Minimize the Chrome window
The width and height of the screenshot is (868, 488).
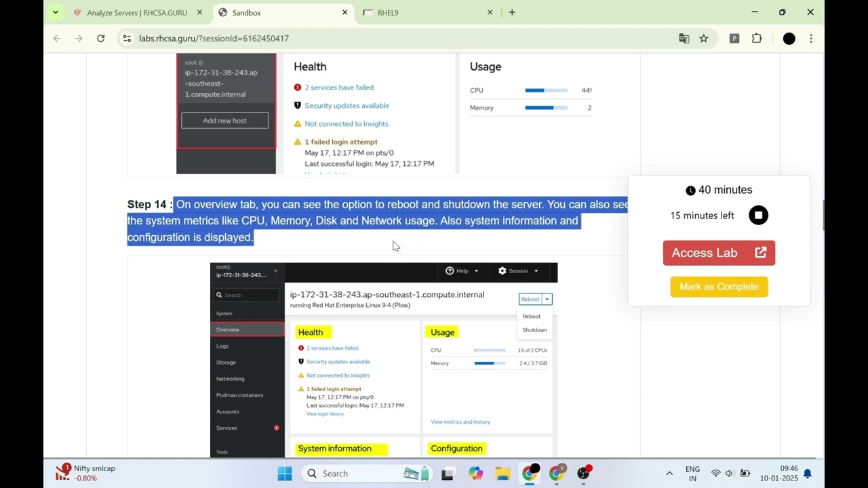coord(755,12)
